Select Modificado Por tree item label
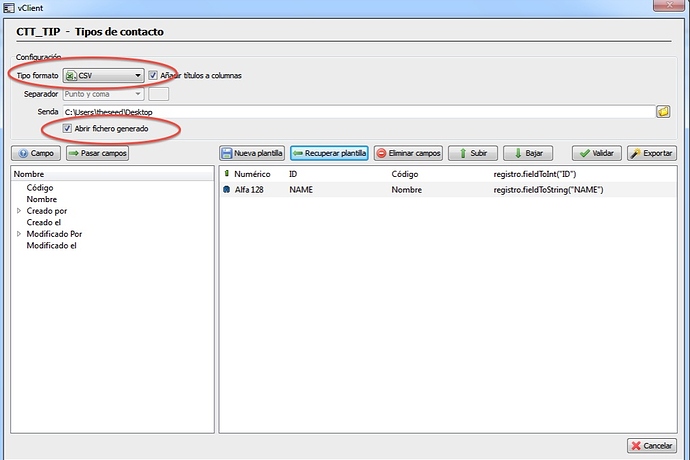 [54, 234]
